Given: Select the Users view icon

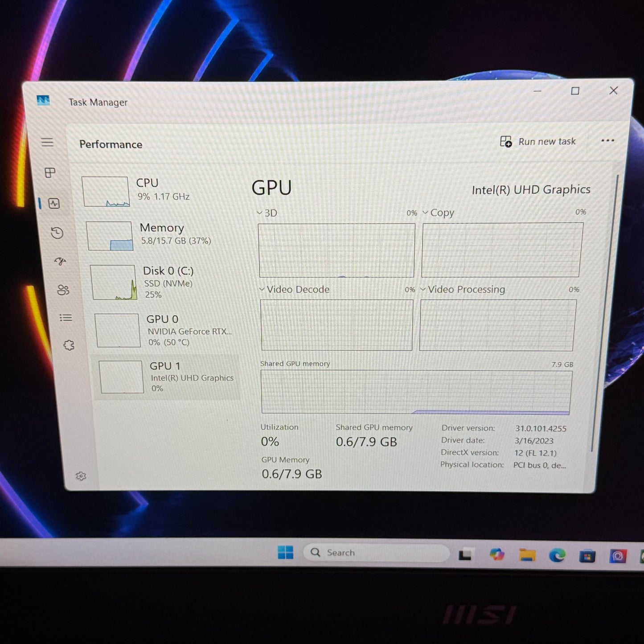Looking at the screenshot, I should tap(63, 289).
